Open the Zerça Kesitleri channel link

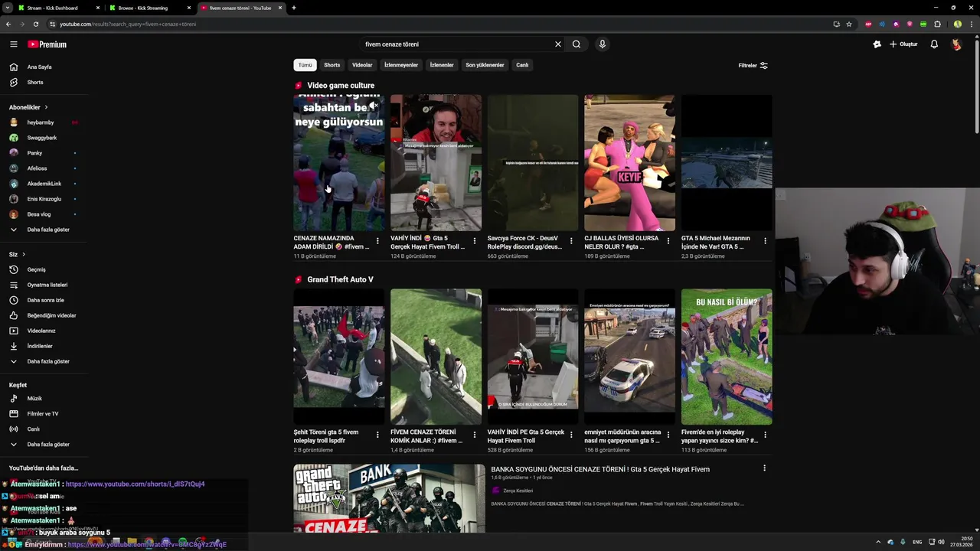click(518, 491)
